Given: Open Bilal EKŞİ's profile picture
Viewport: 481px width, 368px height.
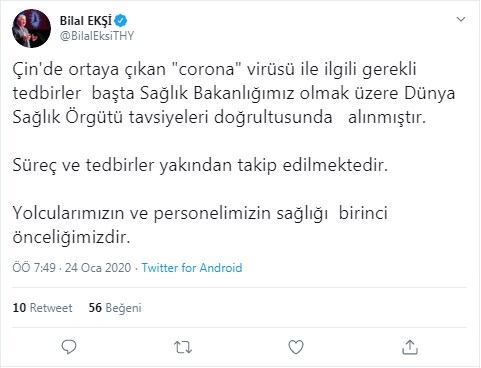Looking at the screenshot, I should click(32, 28).
